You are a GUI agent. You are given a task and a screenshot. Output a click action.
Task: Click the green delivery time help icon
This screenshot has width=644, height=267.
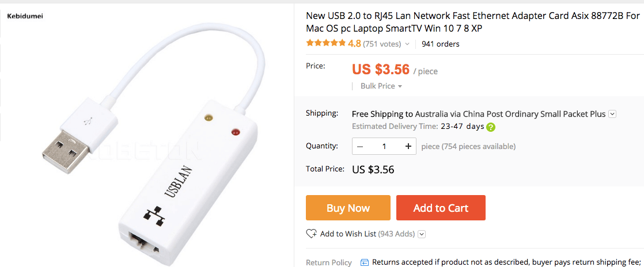pos(491,127)
